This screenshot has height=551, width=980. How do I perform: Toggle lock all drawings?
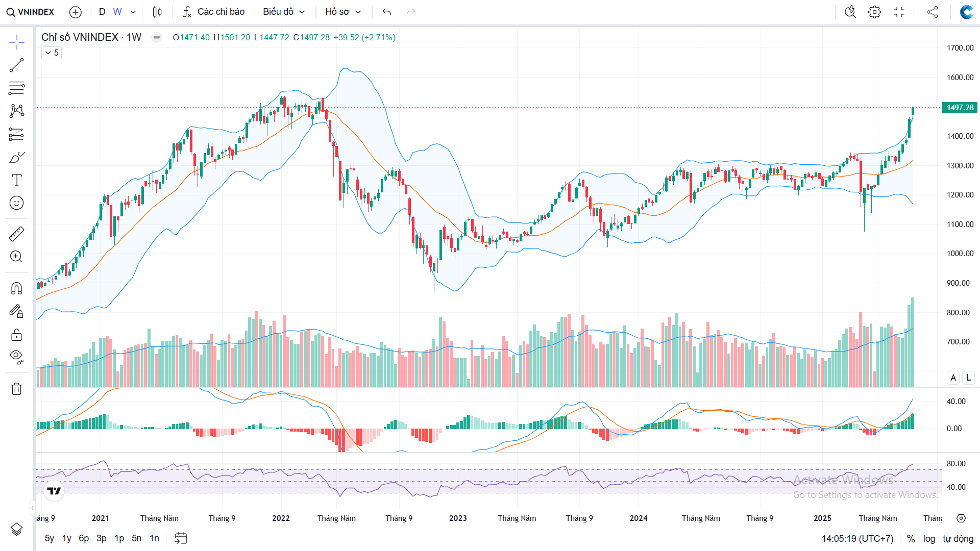(16, 335)
